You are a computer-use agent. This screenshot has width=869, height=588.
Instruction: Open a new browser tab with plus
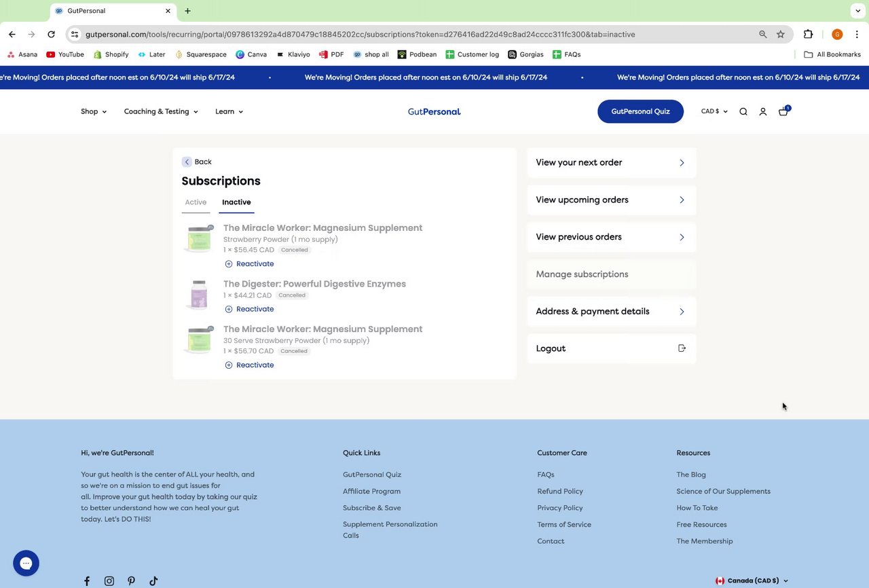coord(187,11)
